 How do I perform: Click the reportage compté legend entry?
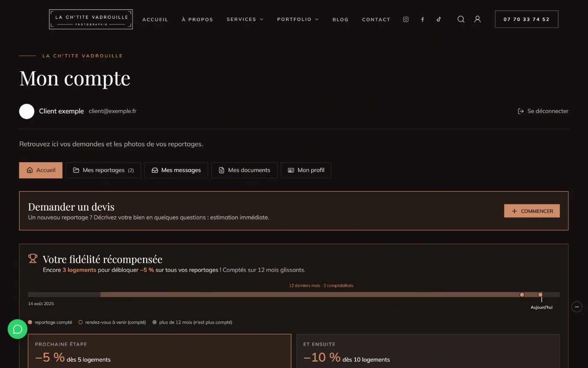pyautogui.click(x=50, y=322)
